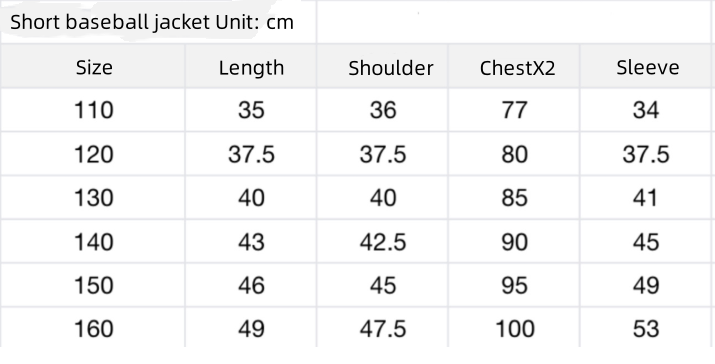Click length value 43 cell
The height and width of the screenshot is (364, 715).
click(251, 241)
